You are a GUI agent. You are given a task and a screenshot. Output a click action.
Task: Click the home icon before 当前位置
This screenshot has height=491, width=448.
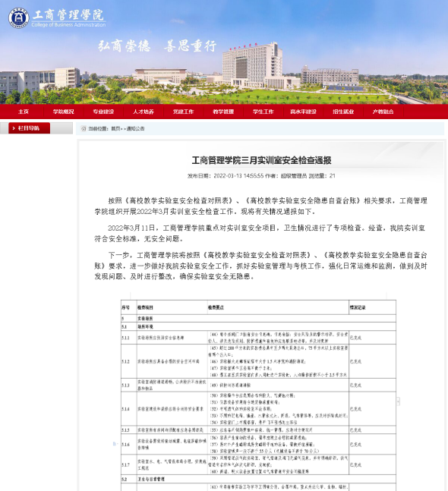[x=84, y=128]
